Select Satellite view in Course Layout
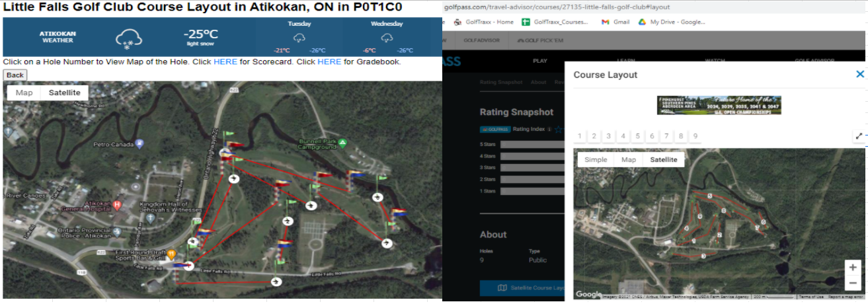 pos(664,160)
